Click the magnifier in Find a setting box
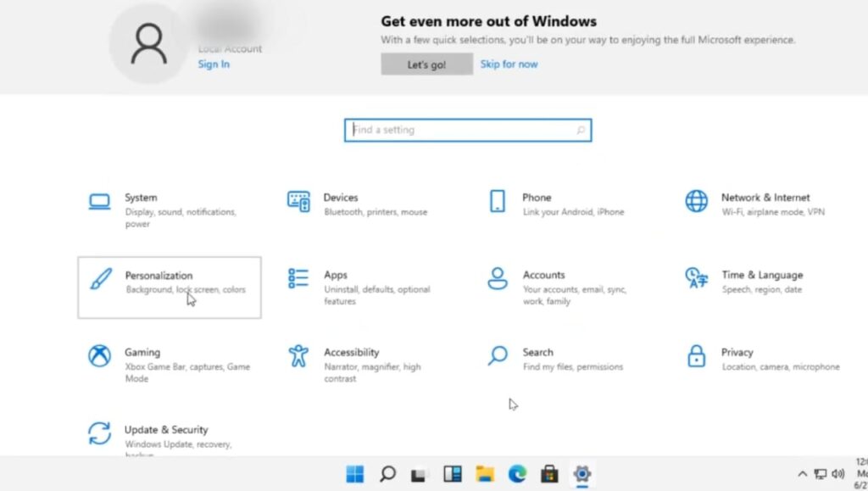This screenshot has width=868, height=491. [x=580, y=130]
